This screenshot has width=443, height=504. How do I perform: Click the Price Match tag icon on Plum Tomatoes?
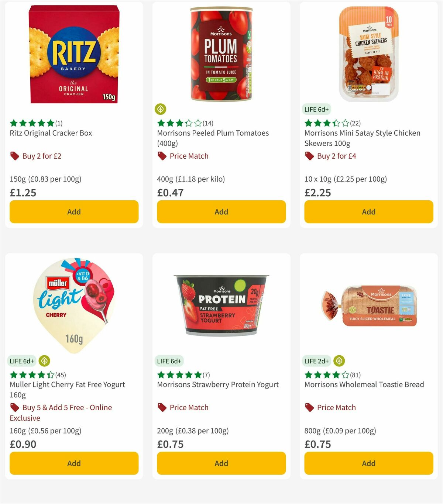pyautogui.click(x=161, y=156)
